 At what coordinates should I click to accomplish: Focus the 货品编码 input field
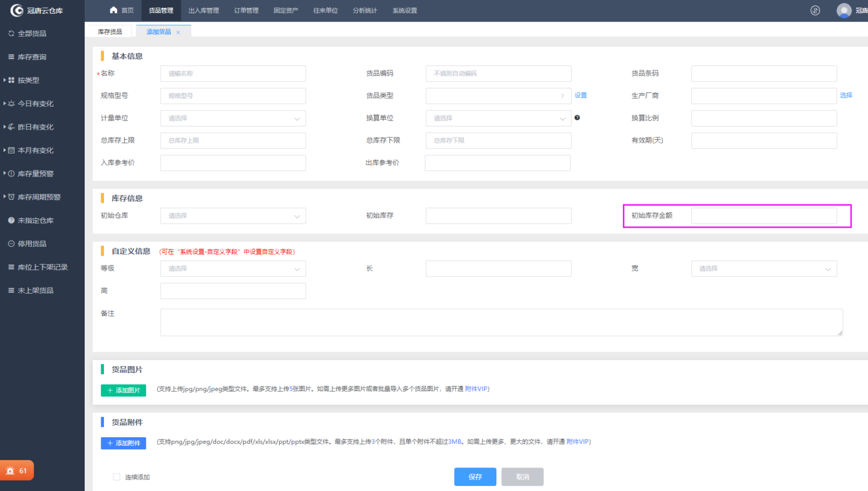click(499, 74)
